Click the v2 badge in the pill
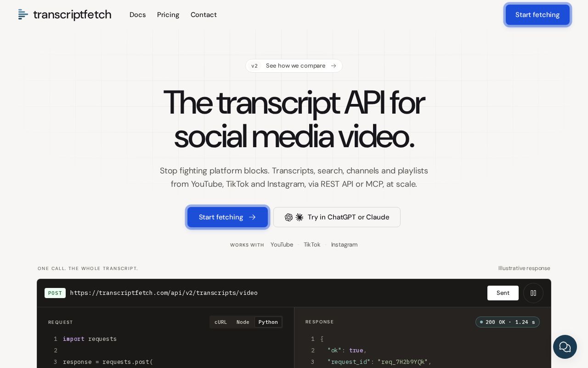The height and width of the screenshot is (368, 588). [x=254, y=66]
